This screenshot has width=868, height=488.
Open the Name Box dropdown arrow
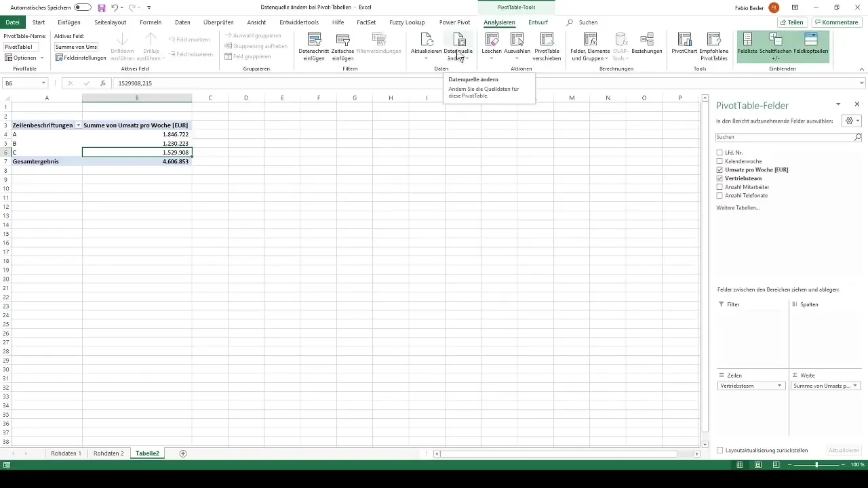[x=43, y=83]
